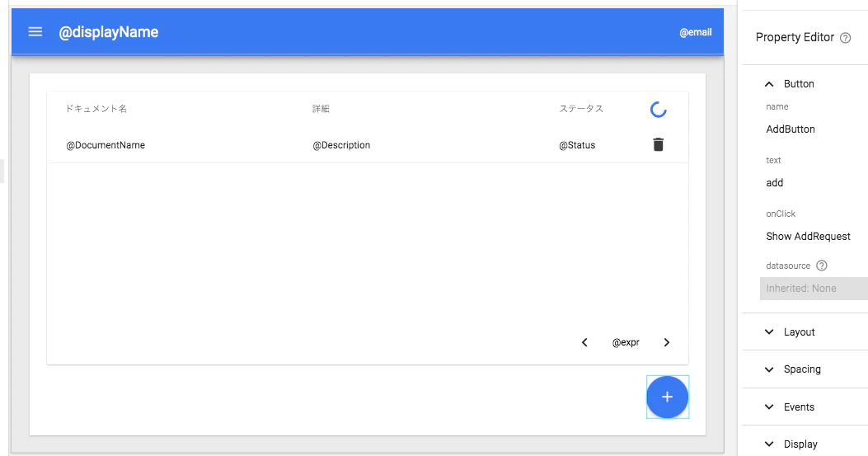Select the @Description cell

coord(341,145)
